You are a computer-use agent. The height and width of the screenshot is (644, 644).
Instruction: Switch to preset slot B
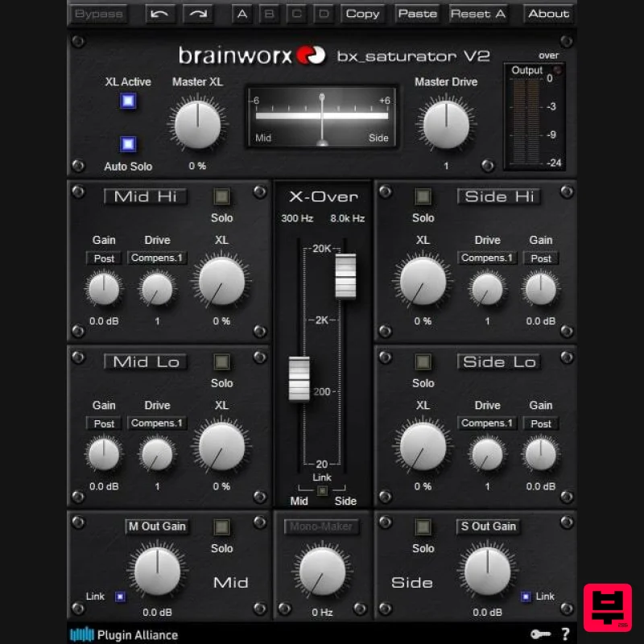(270, 14)
